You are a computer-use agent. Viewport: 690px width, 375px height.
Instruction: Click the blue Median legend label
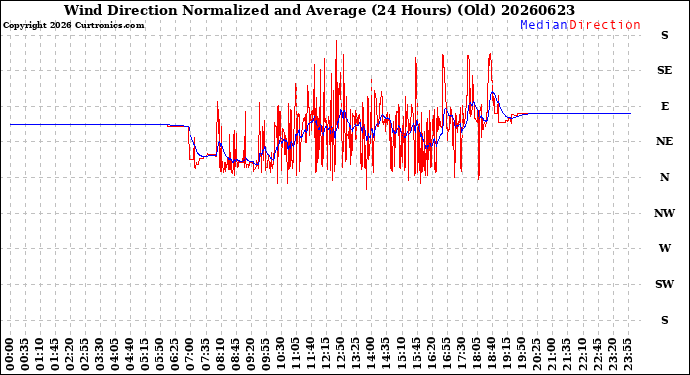pos(544,25)
